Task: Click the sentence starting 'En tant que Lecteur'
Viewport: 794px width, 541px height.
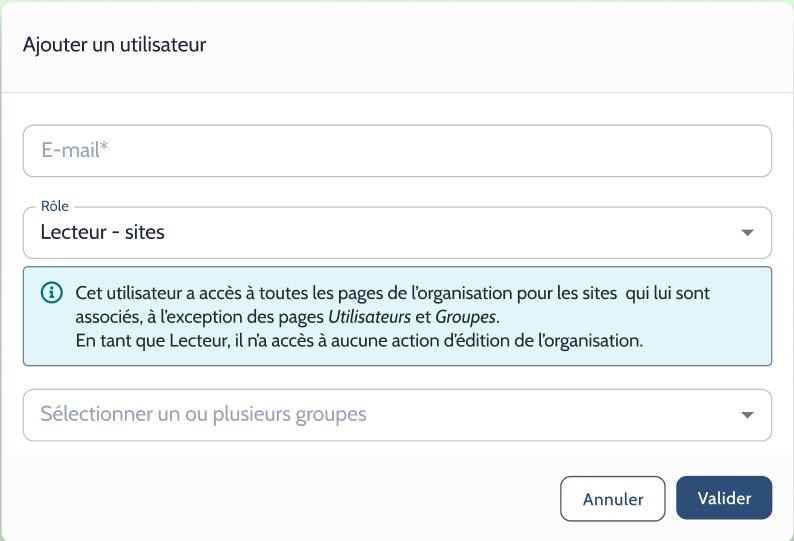Action: 359,340
